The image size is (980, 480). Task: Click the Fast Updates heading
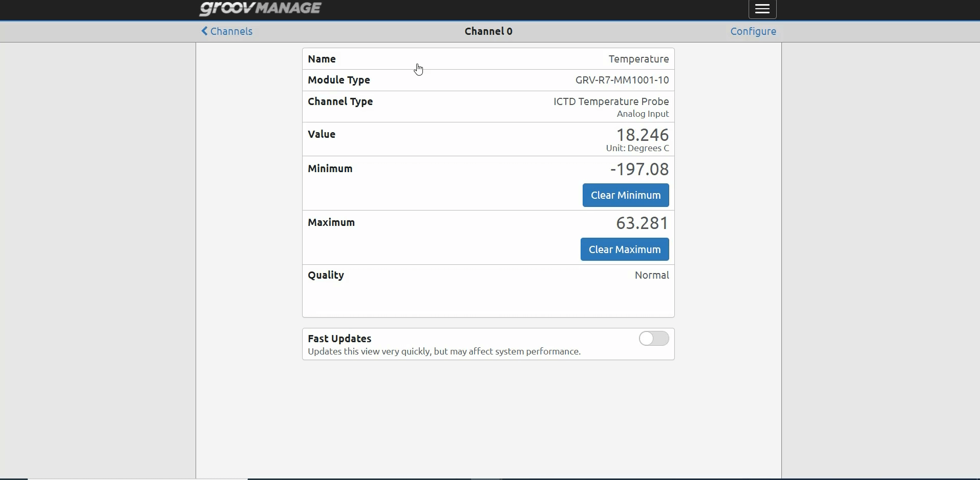pyautogui.click(x=339, y=339)
